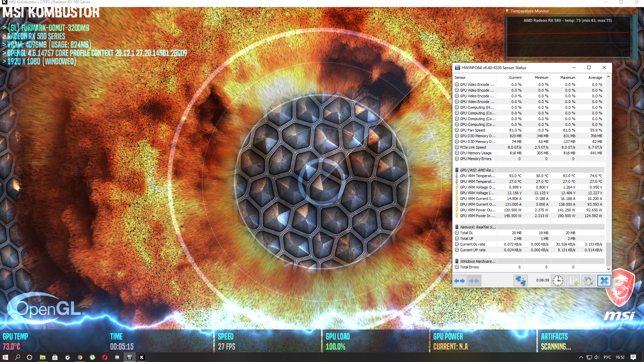Open File Explorer from the taskbar

tap(43, 357)
